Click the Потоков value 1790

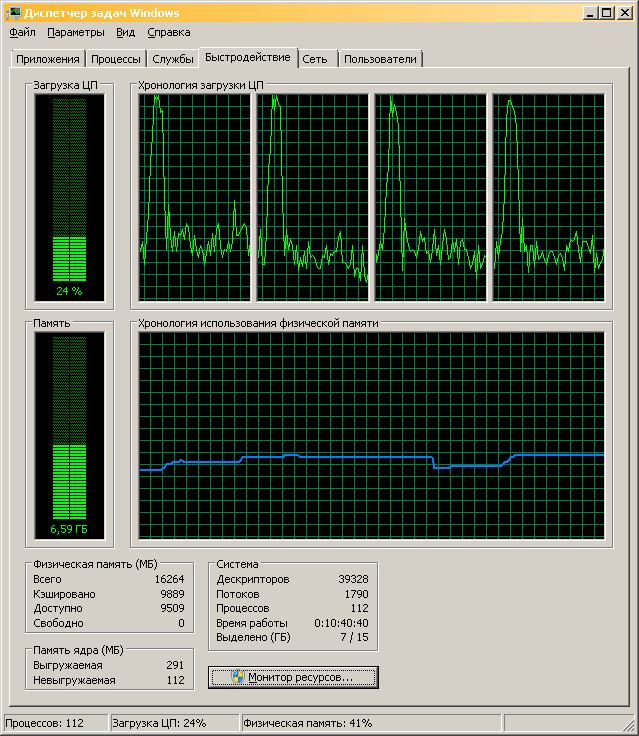[x=356, y=594]
